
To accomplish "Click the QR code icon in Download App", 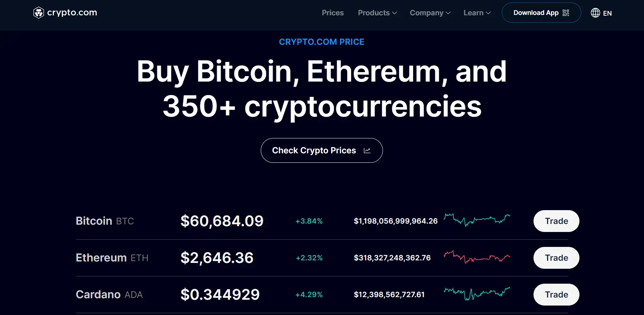I will [566, 13].
